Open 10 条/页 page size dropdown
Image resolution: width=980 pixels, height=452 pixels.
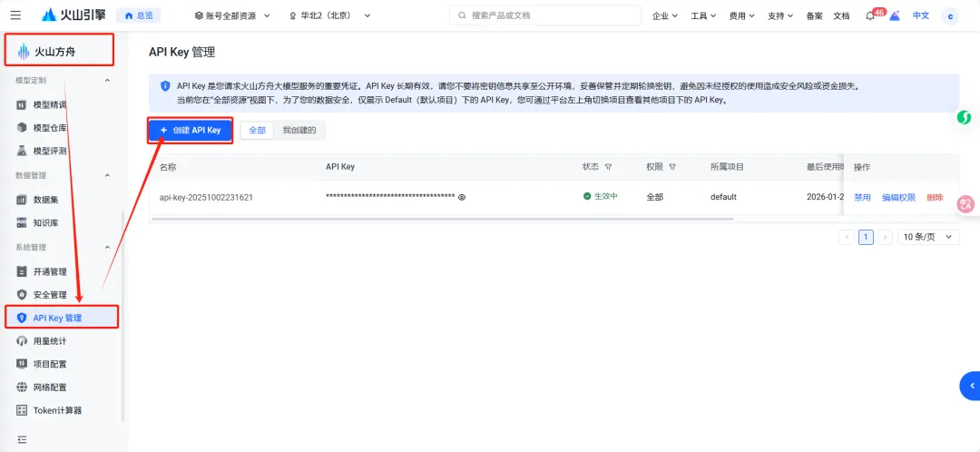coord(928,237)
